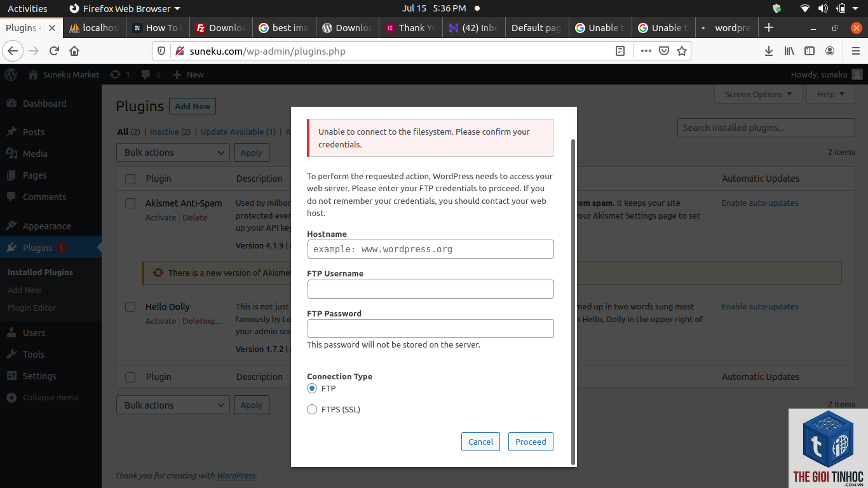
Task: Click the Add New plugin button
Action: click(193, 106)
